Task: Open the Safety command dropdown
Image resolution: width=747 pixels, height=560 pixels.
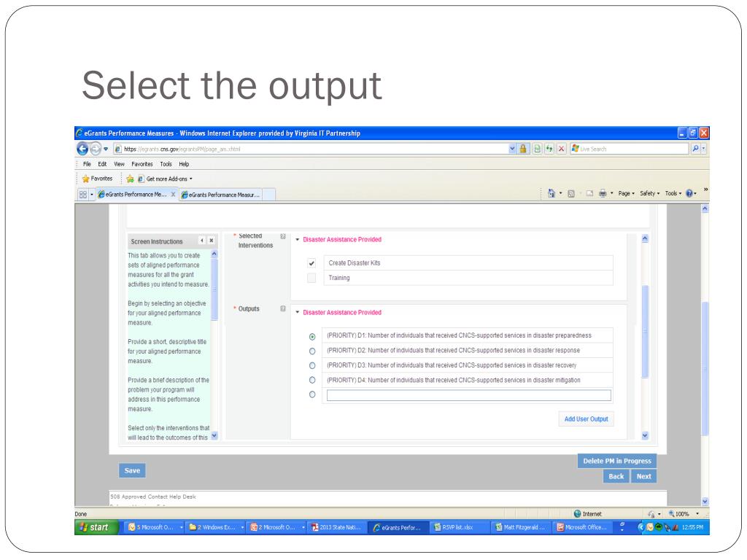Action: 650,193
